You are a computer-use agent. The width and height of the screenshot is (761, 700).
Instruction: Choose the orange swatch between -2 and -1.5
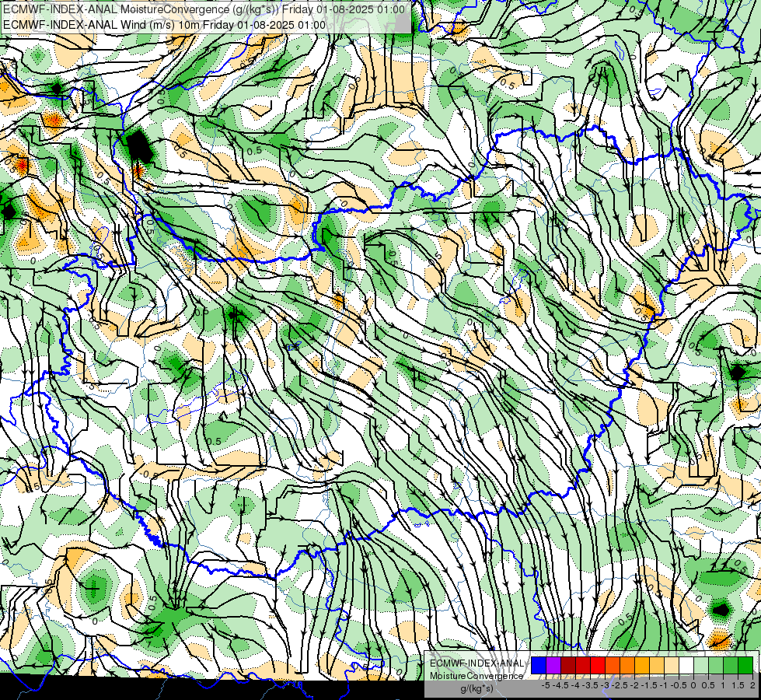click(x=627, y=666)
